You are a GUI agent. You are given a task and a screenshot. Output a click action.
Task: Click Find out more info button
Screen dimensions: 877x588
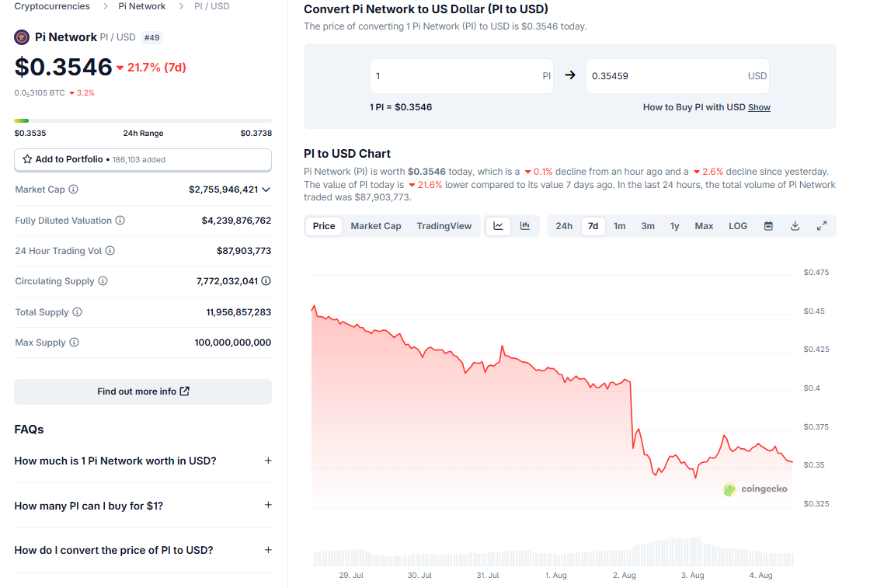[143, 391]
